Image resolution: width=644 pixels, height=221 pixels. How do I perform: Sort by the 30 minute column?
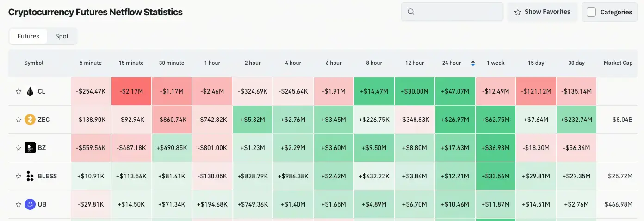(172, 63)
